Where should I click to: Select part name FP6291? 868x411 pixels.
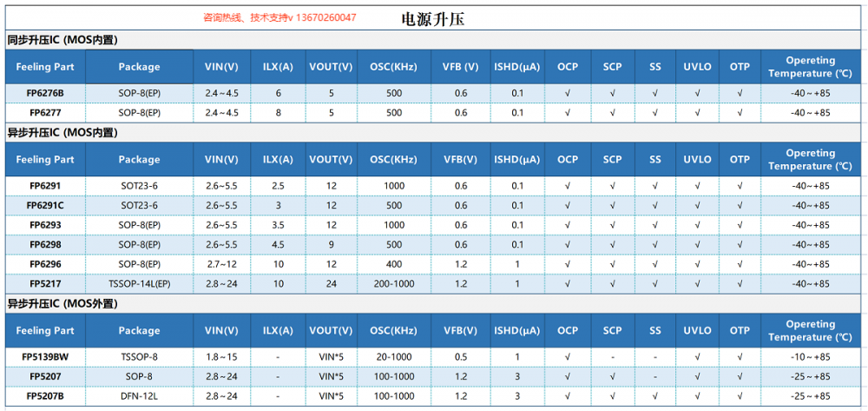[45, 186]
